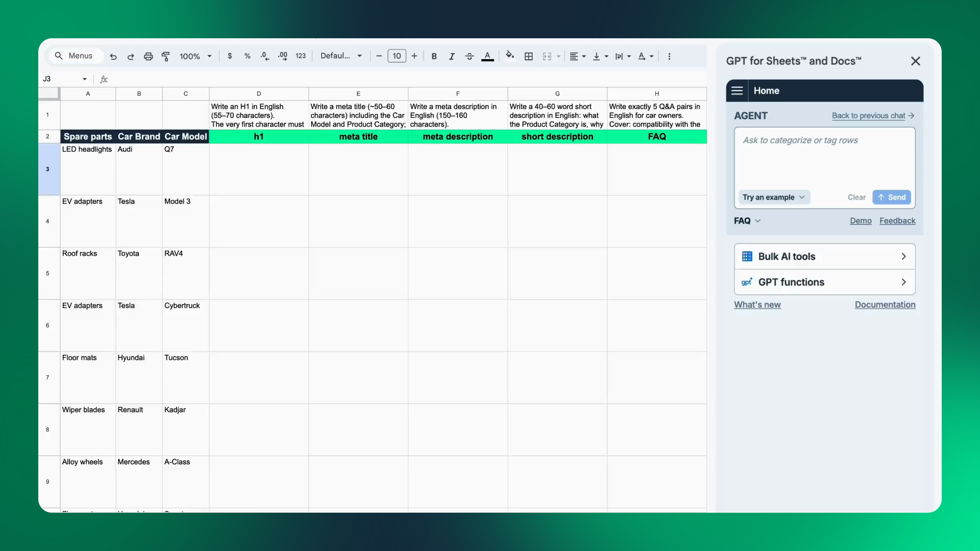Image resolution: width=980 pixels, height=551 pixels.
Task: Open the zoom 100% dropdown
Action: point(195,57)
